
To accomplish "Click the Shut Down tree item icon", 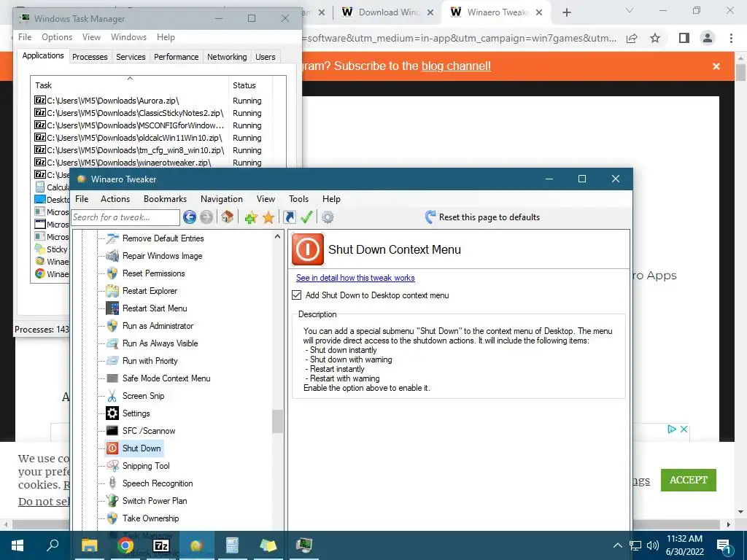I will [112, 448].
